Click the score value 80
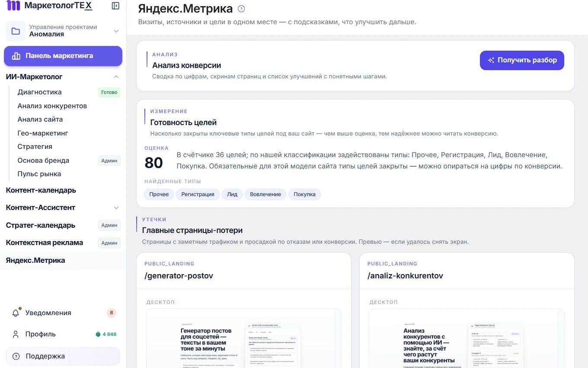 pos(153,163)
